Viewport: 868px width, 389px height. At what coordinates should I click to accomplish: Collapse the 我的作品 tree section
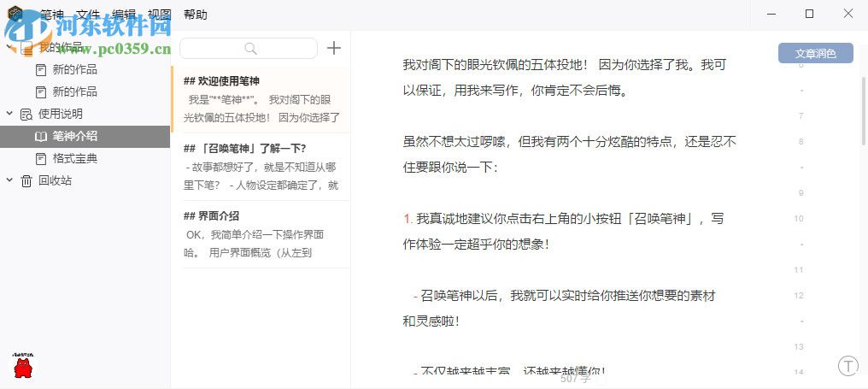9,48
